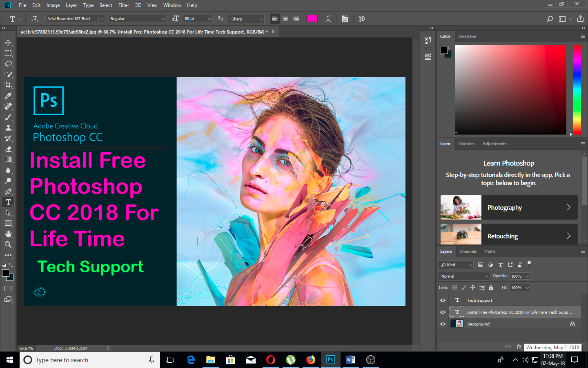Open the Tool preset picker arrow
This screenshot has height=368, width=588.
(x=20, y=19)
